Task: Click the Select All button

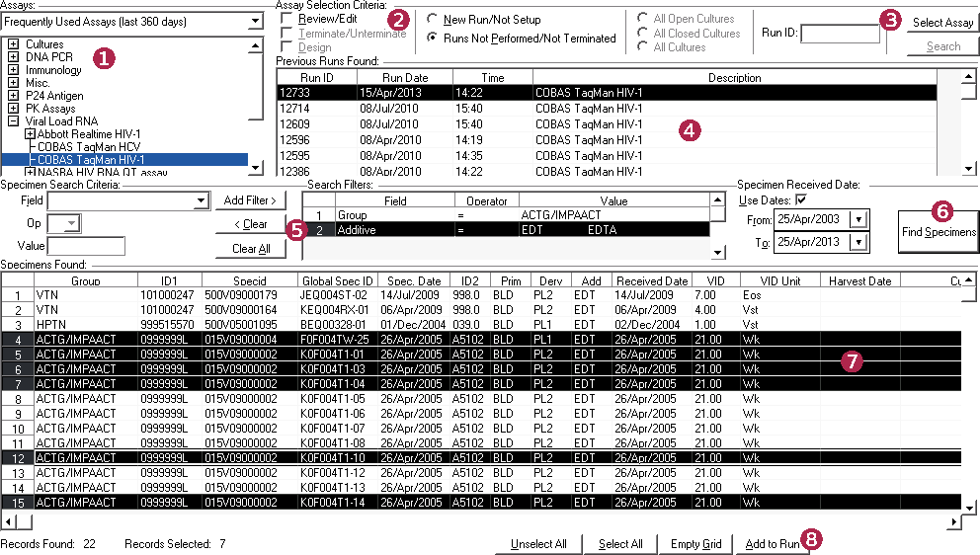Action: pyautogui.click(x=620, y=544)
